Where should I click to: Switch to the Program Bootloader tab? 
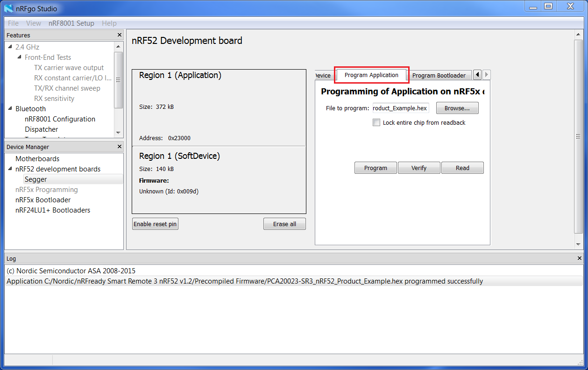(439, 75)
